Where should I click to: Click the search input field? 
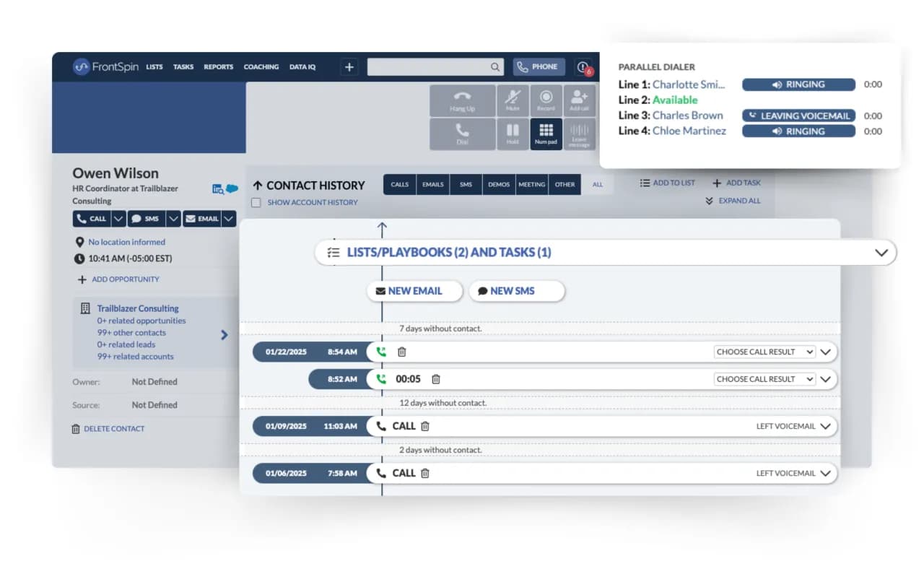tap(428, 67)
